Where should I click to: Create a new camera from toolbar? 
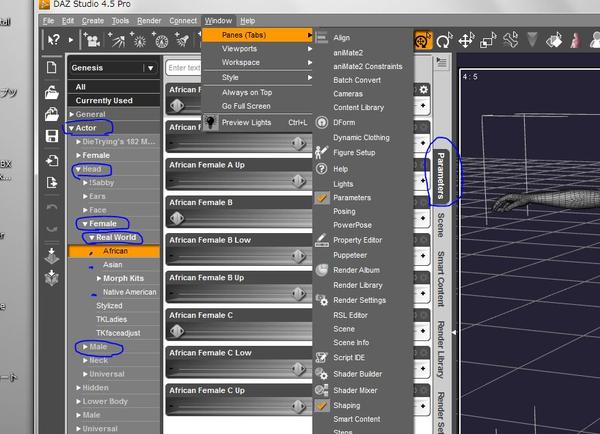pos(92,40)
